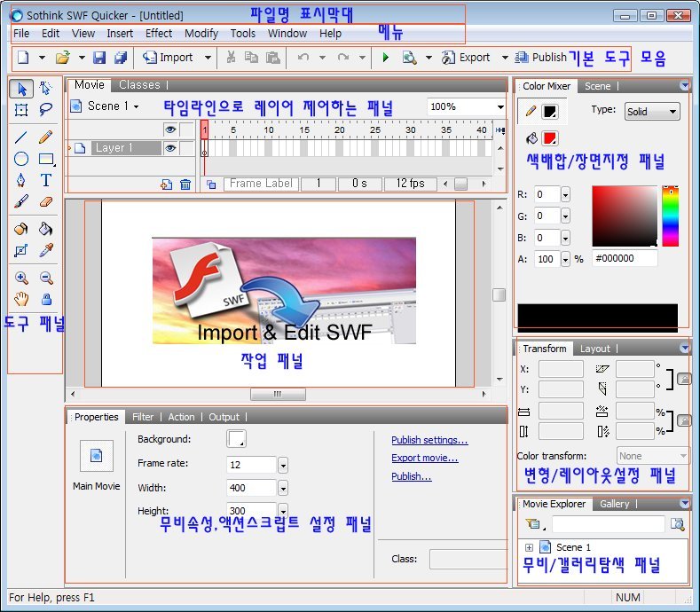Image resolution: width=700 pixels, height=612 pixels.
Task: Click the Open folder toolbar icon
Action: [x=63, y=58]
